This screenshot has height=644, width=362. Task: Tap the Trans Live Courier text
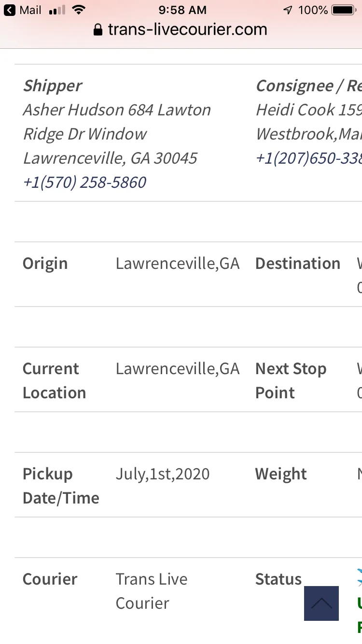coord(152,591)
